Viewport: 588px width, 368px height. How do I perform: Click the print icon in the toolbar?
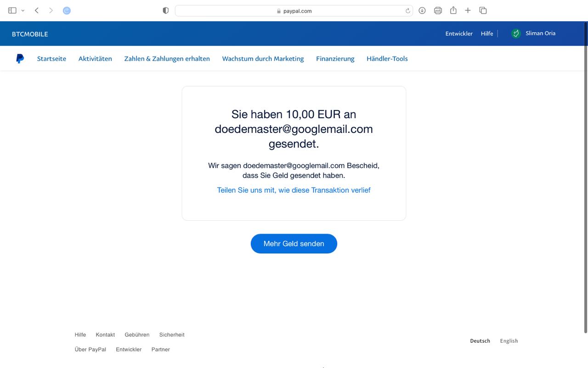point(438,11)
